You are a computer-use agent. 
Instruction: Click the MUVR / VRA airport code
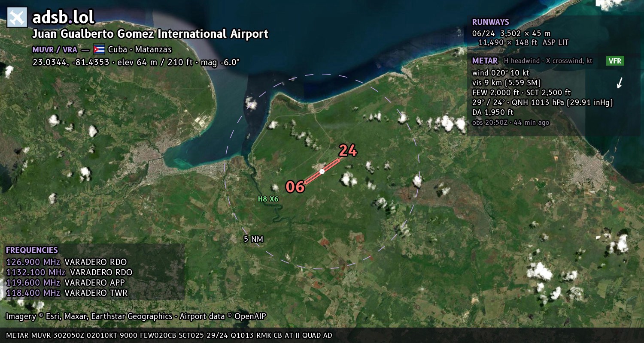(55, 49)
